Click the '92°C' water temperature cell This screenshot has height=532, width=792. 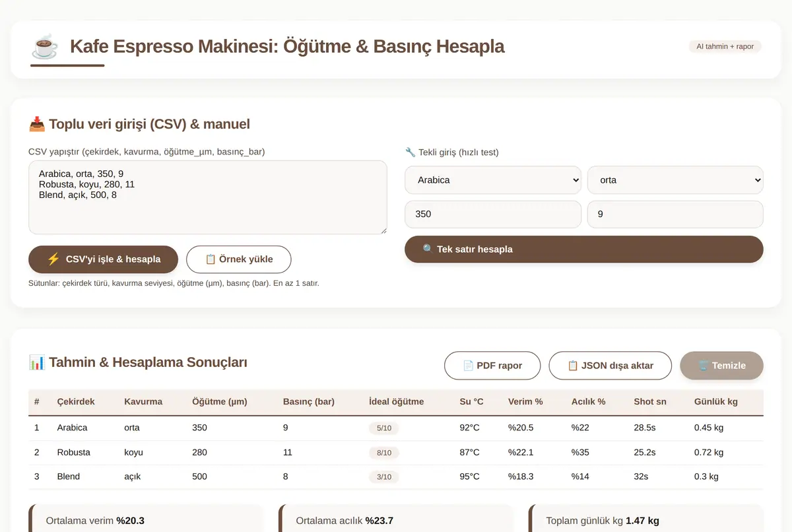coord(470,428)
